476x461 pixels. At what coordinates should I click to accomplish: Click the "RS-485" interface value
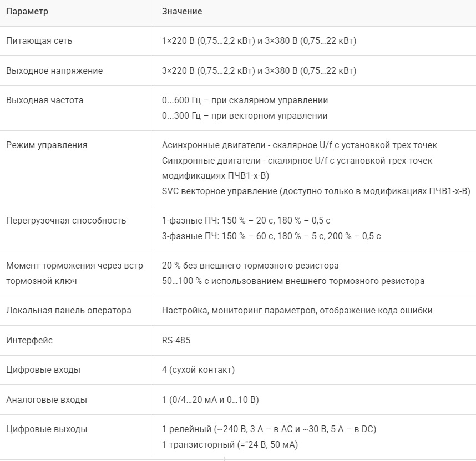point(176,341)
